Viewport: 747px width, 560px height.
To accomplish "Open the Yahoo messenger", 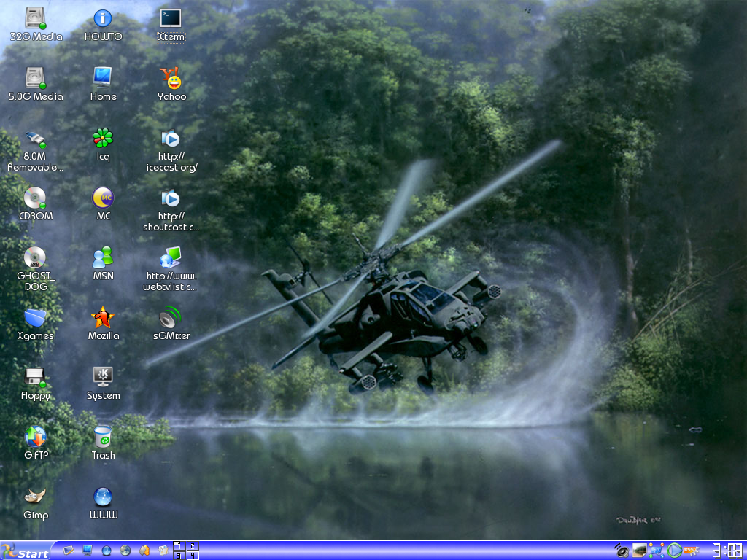I will pyautogui.click(x=171, y=79).
